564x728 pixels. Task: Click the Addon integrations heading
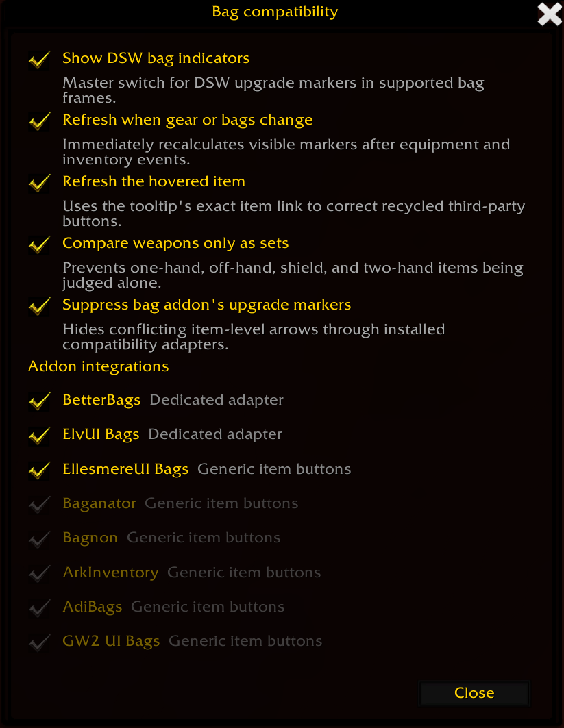[x=99, y=366]
